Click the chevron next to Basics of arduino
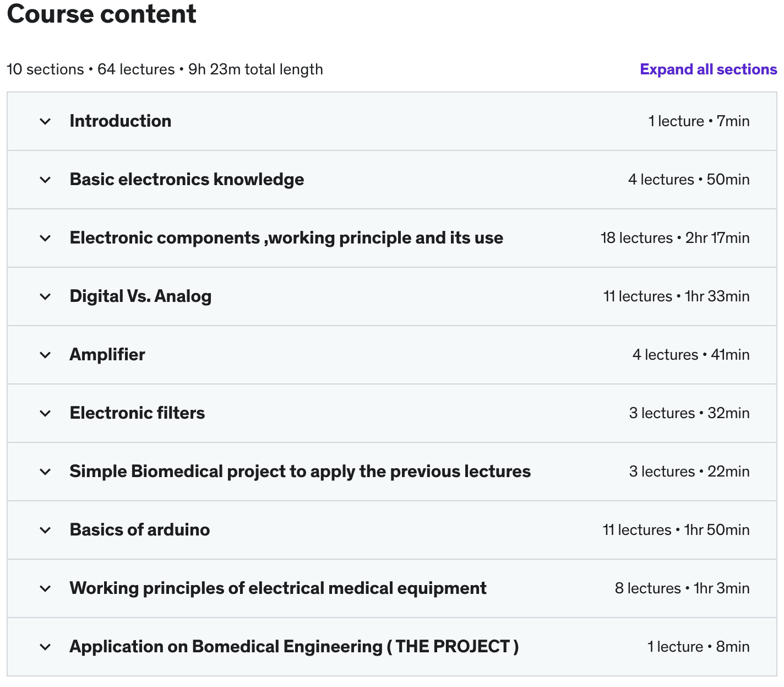Viewport: 784px width, 687px height. 46,530
